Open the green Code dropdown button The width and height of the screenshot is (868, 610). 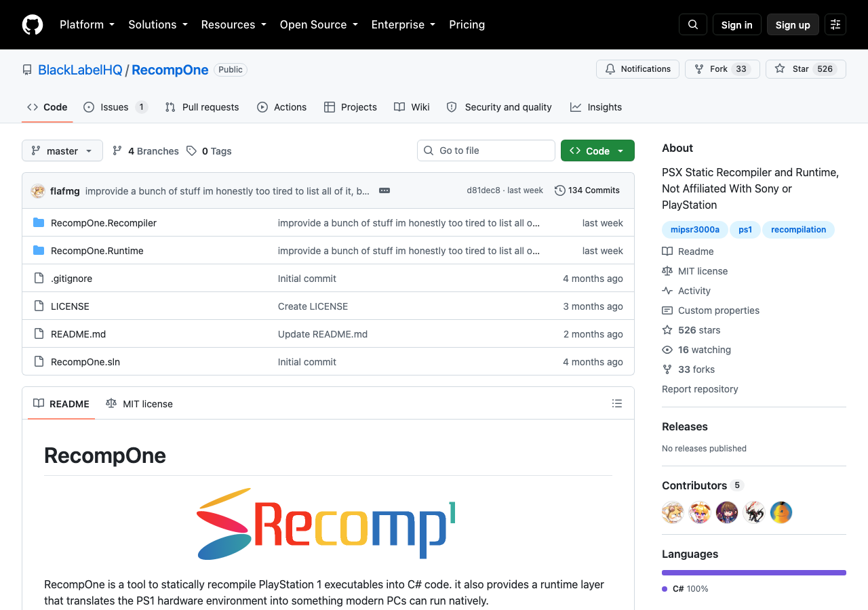click(597, 150)
